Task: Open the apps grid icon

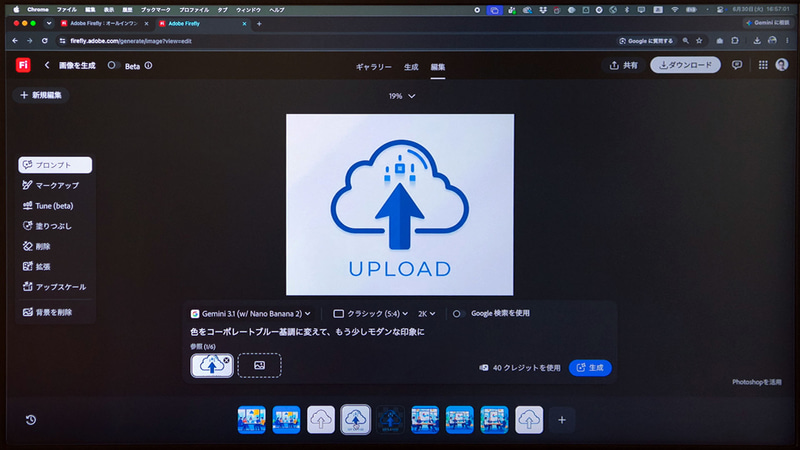Action: [x=763, y=65]
